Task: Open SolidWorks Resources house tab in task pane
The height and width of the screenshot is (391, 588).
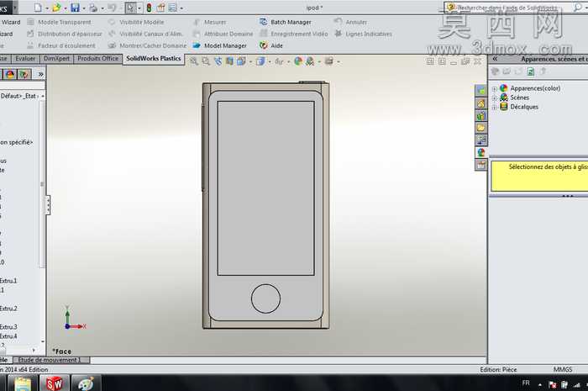Action: (481, 103)
